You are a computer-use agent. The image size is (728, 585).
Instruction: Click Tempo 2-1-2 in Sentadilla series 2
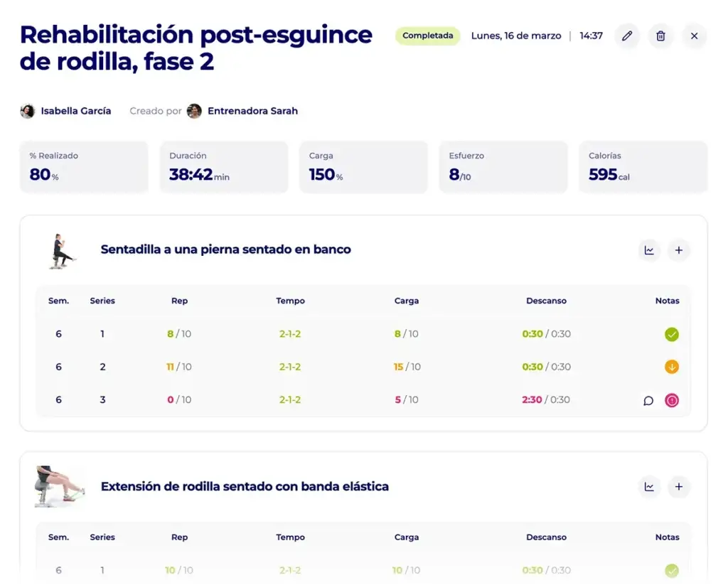[x=290, y=367]
